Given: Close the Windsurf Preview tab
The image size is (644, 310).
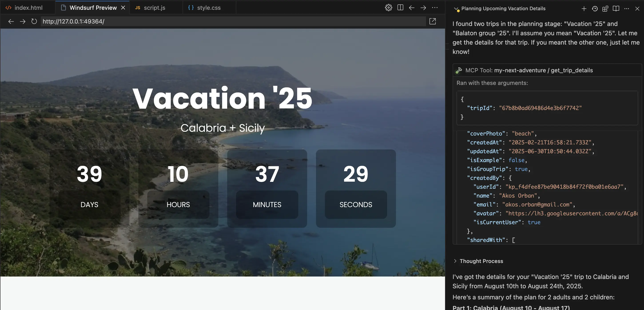Looking at the screenshot, I should coord(123,8).
